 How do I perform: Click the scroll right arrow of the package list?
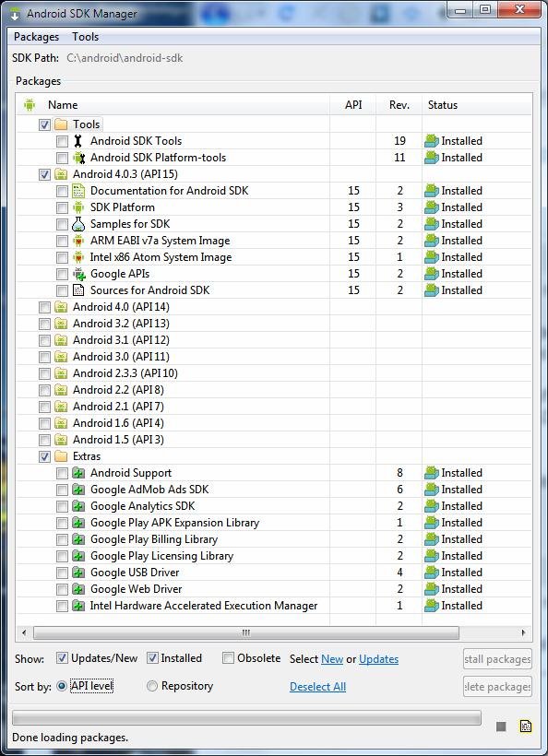pos(524,632)
